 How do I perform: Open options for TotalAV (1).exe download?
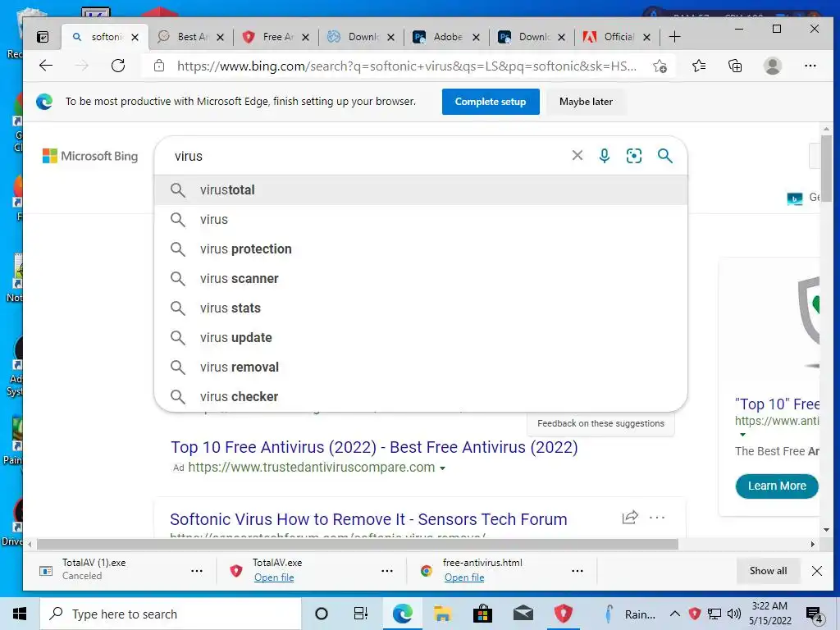197,571
